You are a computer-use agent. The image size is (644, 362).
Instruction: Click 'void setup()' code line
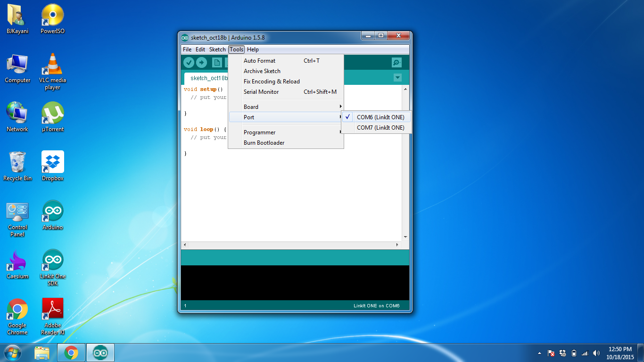tap(203, 89)
